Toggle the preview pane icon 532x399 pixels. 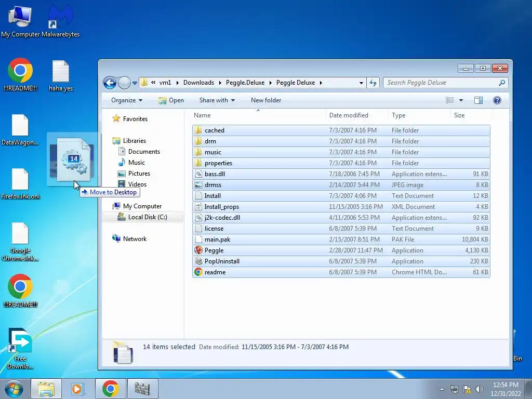(x=478, y=100)
